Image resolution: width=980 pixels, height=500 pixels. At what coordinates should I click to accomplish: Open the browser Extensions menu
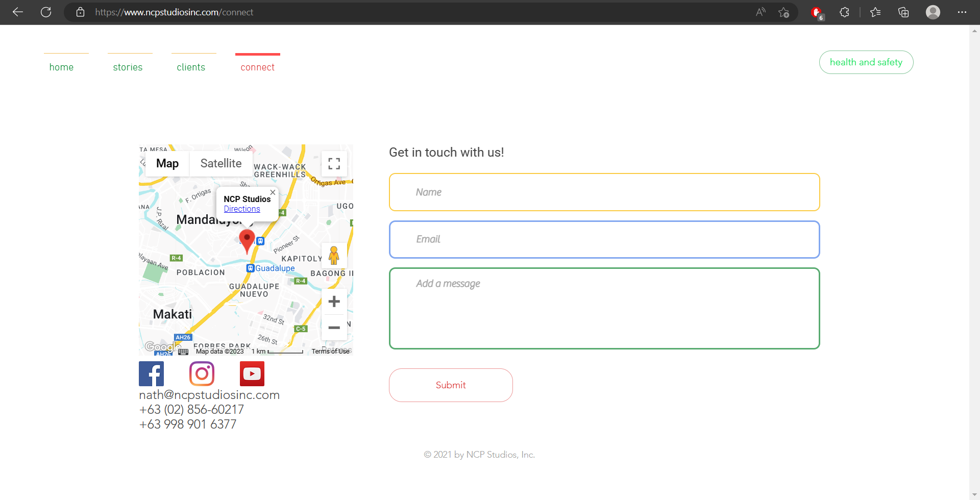coord(844,12)
